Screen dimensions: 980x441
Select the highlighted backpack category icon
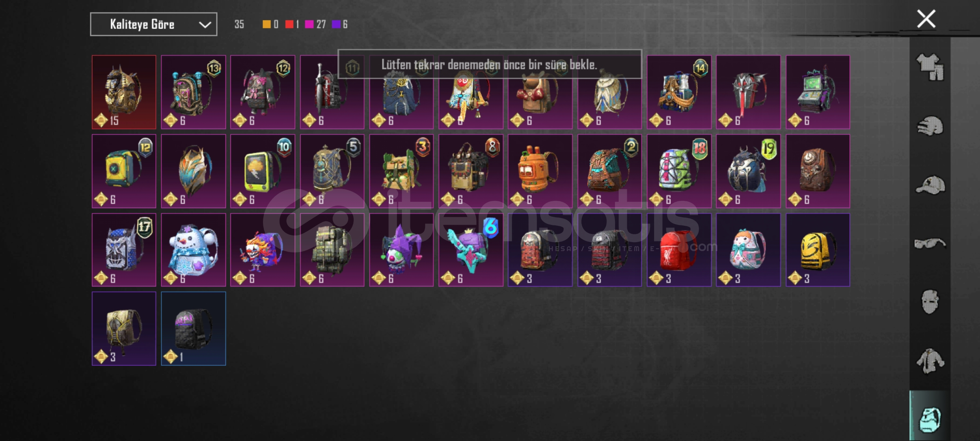click(930, 419)
